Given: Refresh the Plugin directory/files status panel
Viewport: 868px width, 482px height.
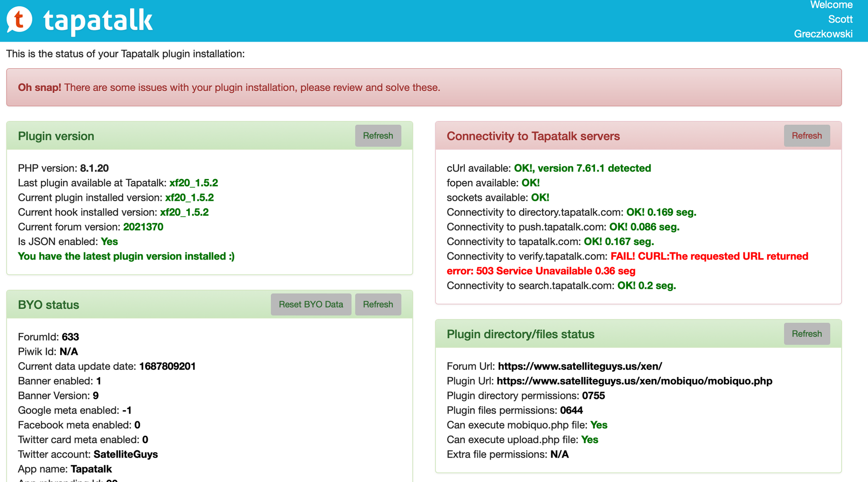Looking at the screenshot, I should click(807, 334).
